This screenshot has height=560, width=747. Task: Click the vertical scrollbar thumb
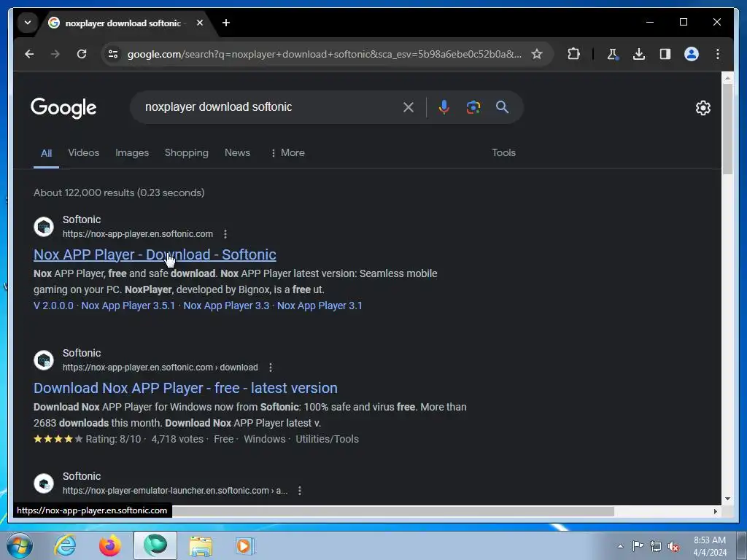[x=727, y=128]
